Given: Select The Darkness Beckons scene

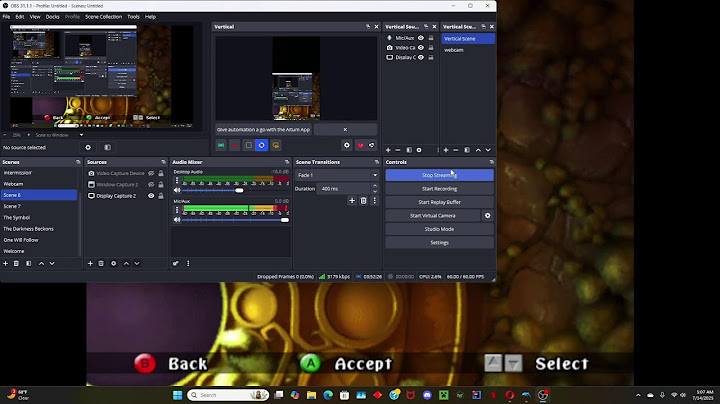Looking at the screenshot, I should pyautogui.click(x=28, y=229).
